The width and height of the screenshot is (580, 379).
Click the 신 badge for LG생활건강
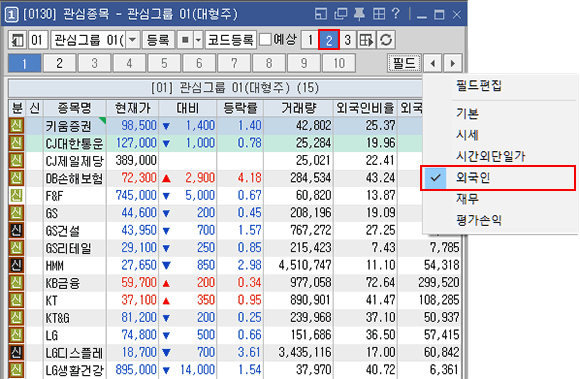(x=16, y=370)
